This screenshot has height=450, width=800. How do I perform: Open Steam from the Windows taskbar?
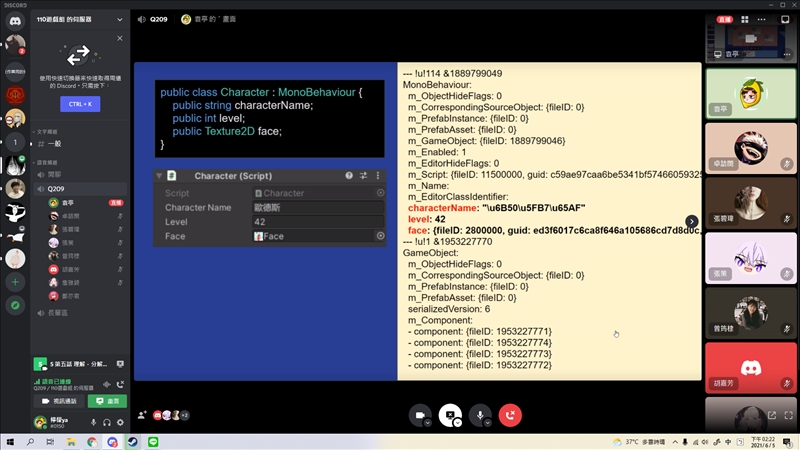(134, 441)
